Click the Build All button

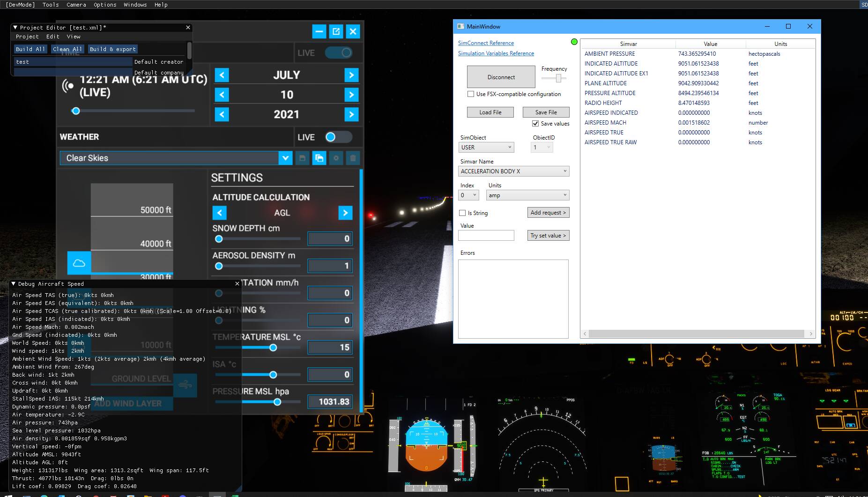coord(30,49)
